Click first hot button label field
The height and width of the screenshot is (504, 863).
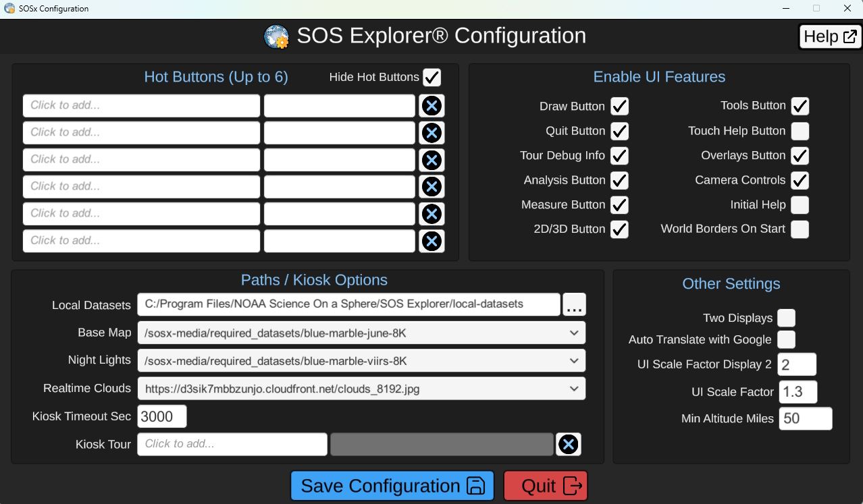click(x=340, y=106)
